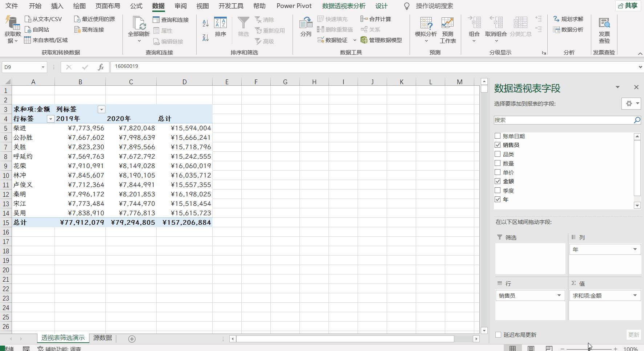Click the 全部刷新 (Refresh All) icon
The width and height of the screenshot is (644, 351).
(x=138, y=23)
